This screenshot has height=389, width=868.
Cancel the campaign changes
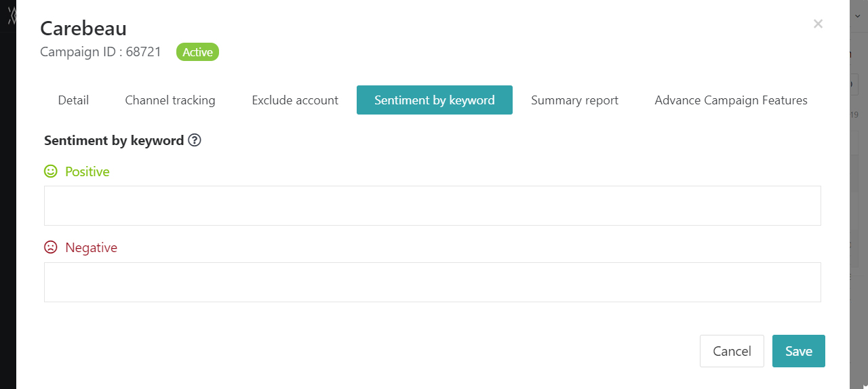732,351
